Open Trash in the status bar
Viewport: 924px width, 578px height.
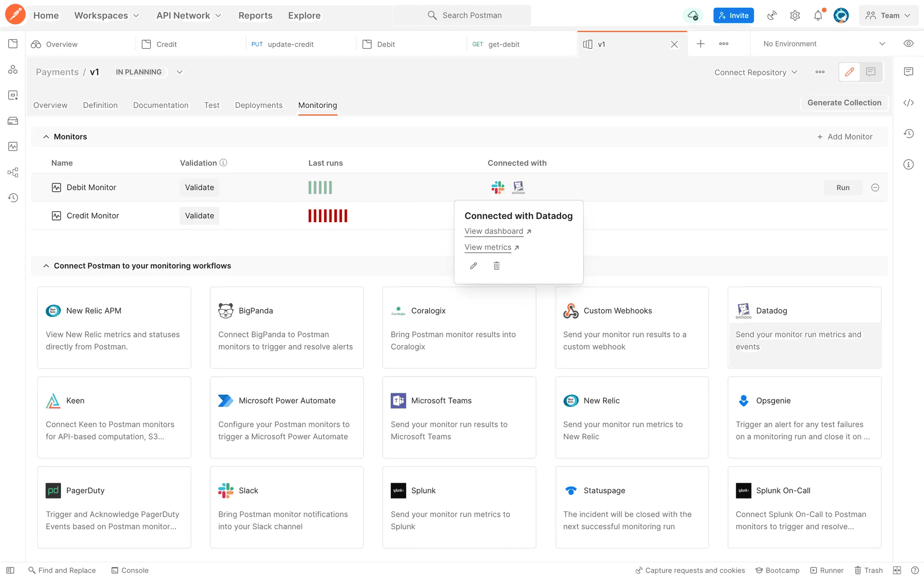click(x=869, y=570)
